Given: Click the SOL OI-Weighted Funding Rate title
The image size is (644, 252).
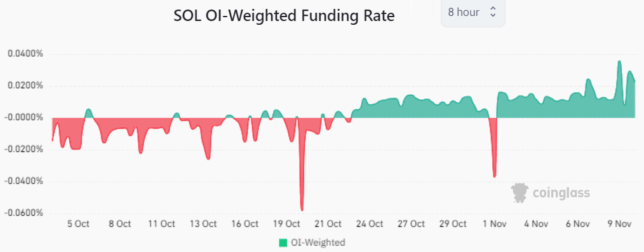Looking at the screenshot, I should 284,16.
